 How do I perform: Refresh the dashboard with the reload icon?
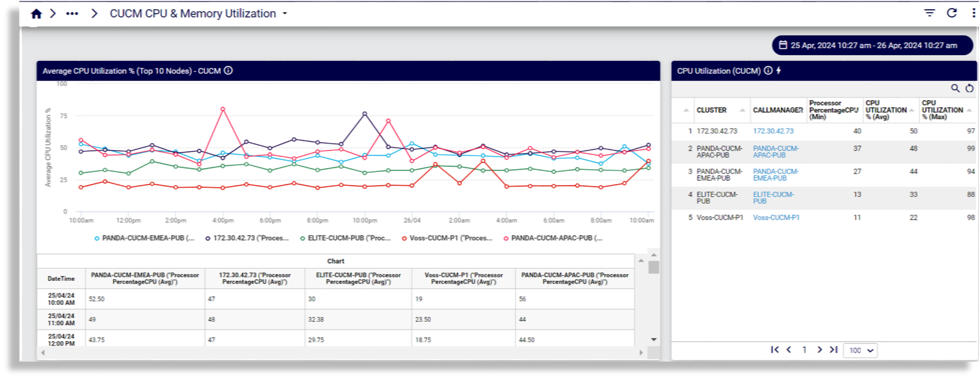point(951,13)
